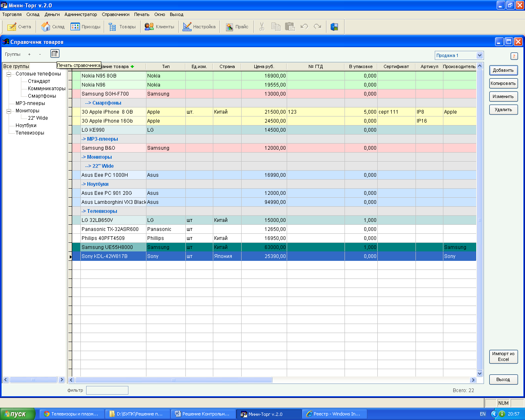This screenshot has height=420, width=525.
Task: Select the 3G Apple iPhone 16Gb row
Action: pos(274,121)
